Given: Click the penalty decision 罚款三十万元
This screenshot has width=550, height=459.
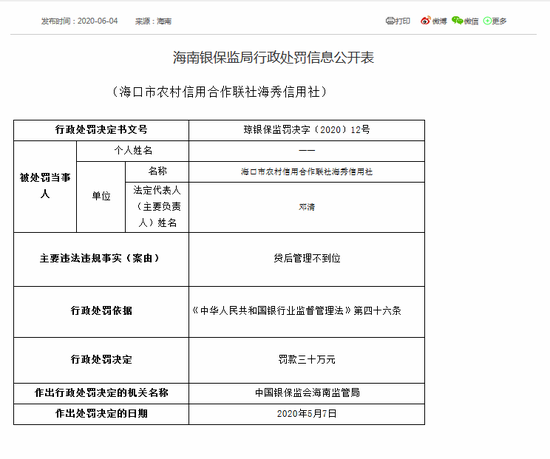Looking at the screenshot, I should pos(307,359).
